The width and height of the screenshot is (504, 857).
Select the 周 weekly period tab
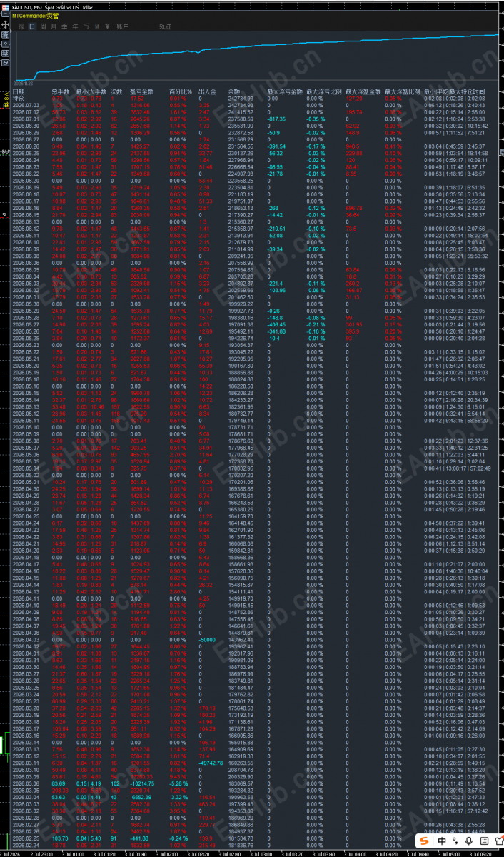[43, 26]
